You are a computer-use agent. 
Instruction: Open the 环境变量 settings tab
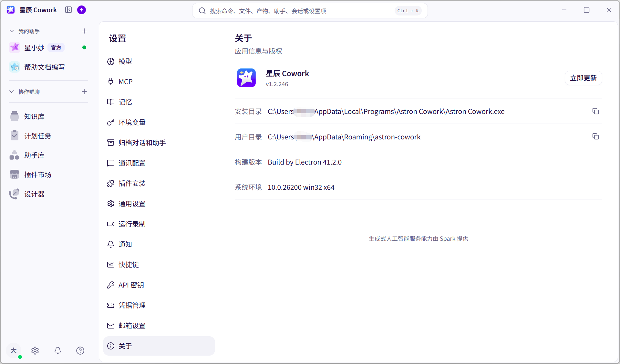(159, 122)
